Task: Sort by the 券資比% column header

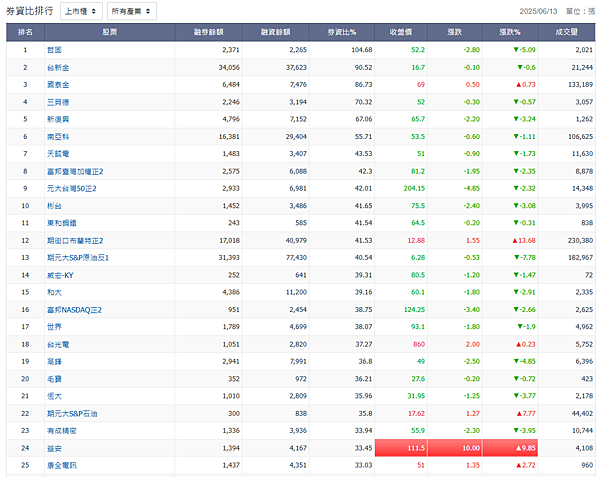Action: click(342, 32)
